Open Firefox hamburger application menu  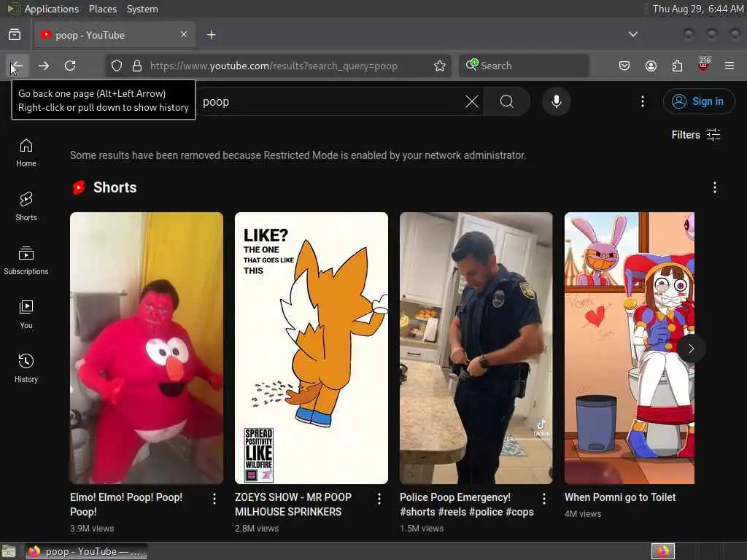coord(729,66)
